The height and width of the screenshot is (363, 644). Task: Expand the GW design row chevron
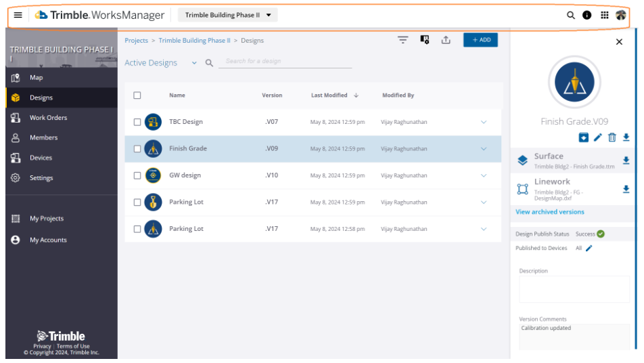[484, 175]
